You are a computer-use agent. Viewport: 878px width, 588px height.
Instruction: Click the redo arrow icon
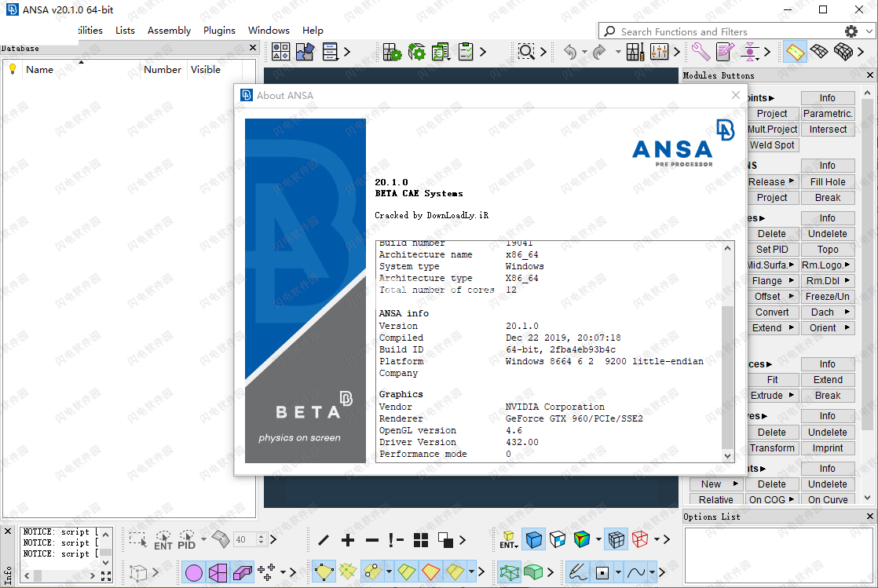[599, 52]
